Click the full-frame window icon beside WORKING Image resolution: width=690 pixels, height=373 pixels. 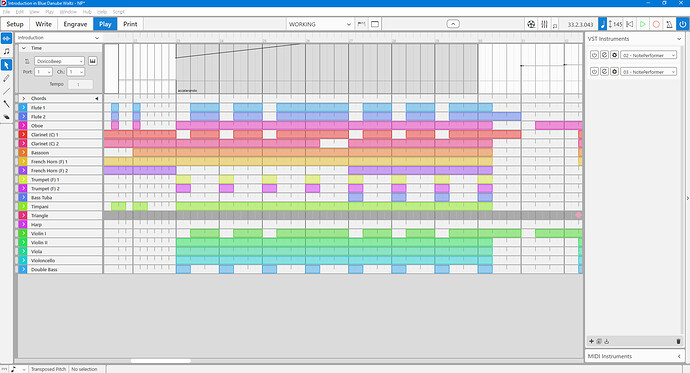tap(375, 24)
